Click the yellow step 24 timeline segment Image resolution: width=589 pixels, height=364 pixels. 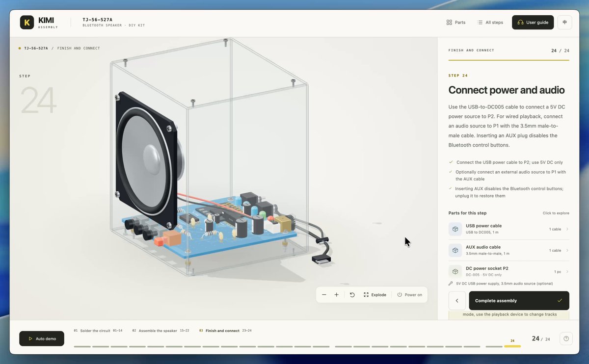pos(512,346)
